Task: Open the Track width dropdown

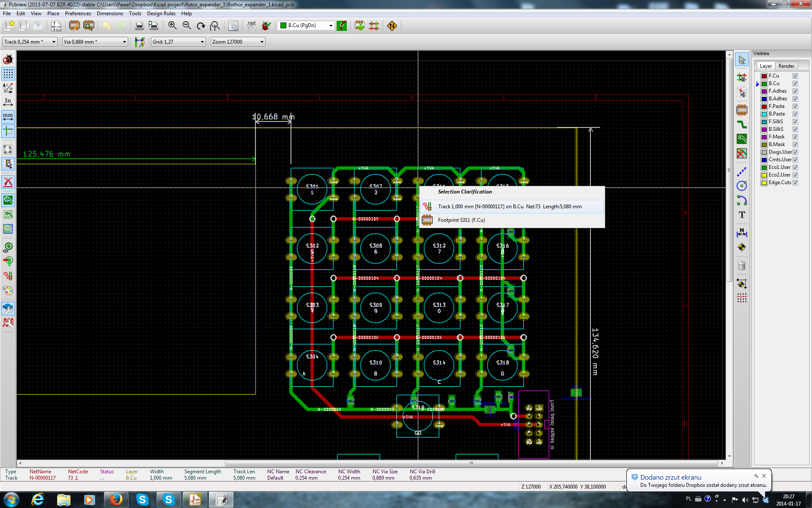Action: click(x=54, y=42)
